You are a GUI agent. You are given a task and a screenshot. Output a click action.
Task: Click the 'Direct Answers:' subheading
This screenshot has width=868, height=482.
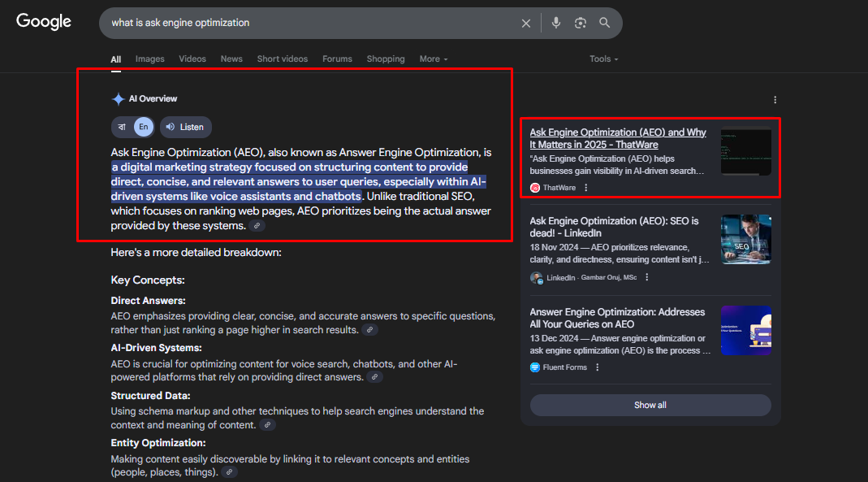[148, 300]
